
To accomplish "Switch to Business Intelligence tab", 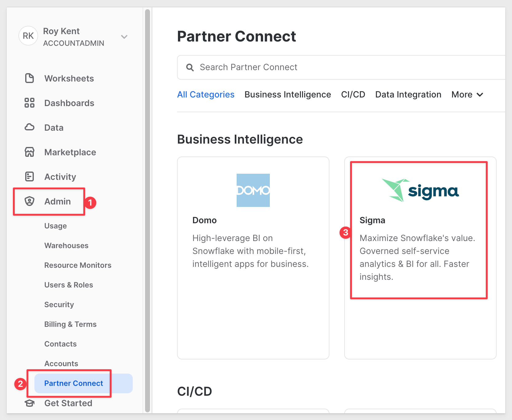I will tap(288, 95).
